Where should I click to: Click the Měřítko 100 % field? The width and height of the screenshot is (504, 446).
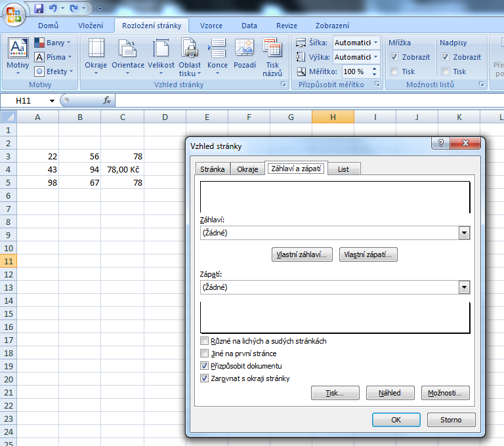click(x=356, y=71)
